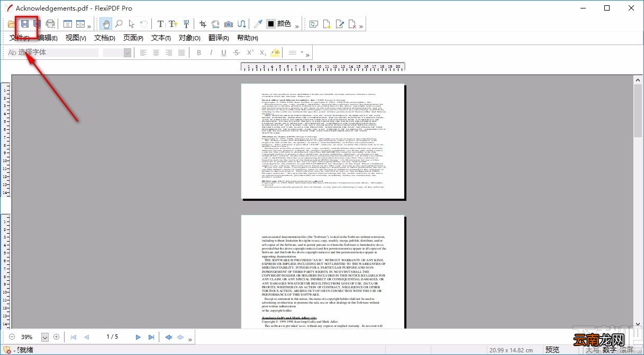This screenshot has width=644, height=355.
Task: Open the 翻译(R) menu
Action: pos(219,38)
